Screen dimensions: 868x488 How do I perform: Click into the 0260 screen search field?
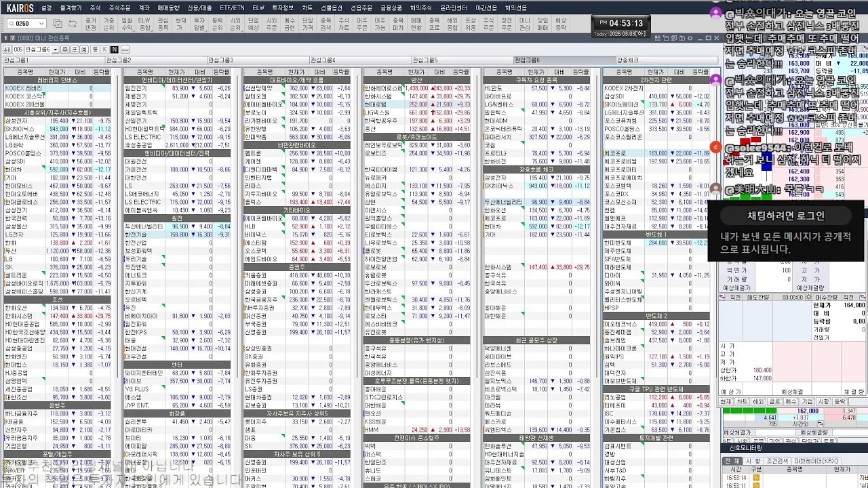(x=26, y=24)
